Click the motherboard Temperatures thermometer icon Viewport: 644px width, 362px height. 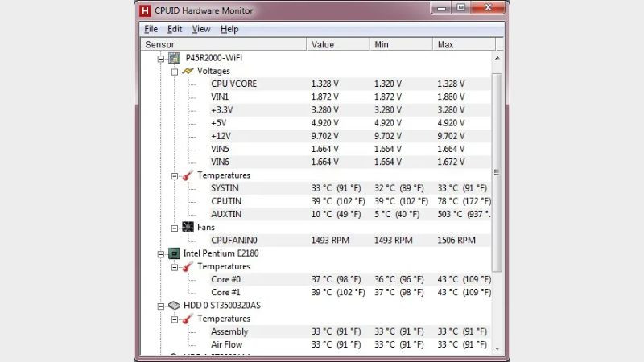pyautogui.click(x=188, y=175)
